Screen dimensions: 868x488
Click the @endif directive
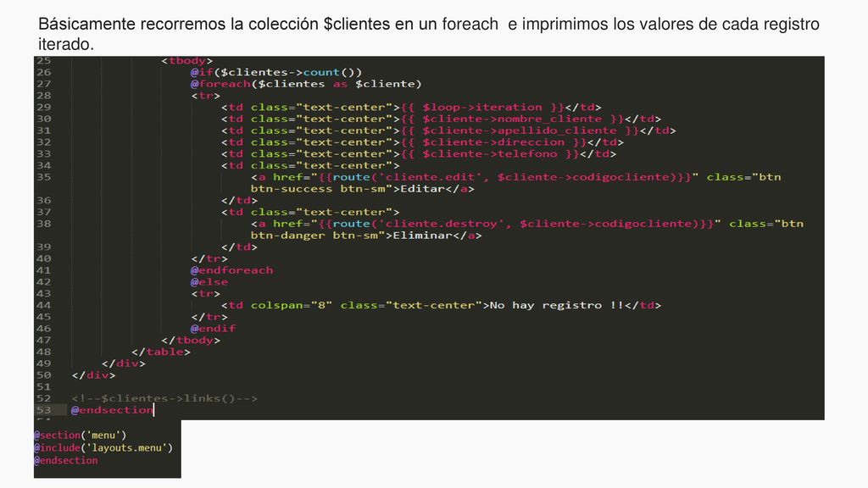[213, 328]
